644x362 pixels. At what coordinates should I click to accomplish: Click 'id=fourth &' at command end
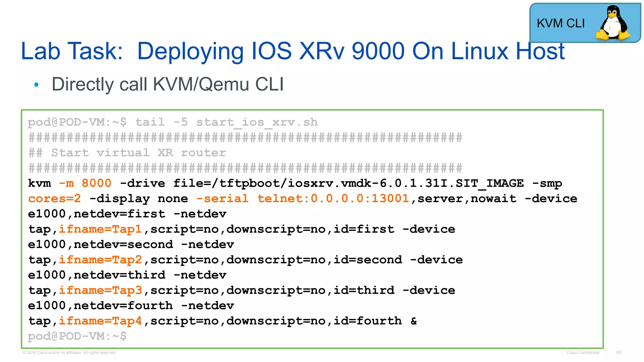(x=375, y=321)
